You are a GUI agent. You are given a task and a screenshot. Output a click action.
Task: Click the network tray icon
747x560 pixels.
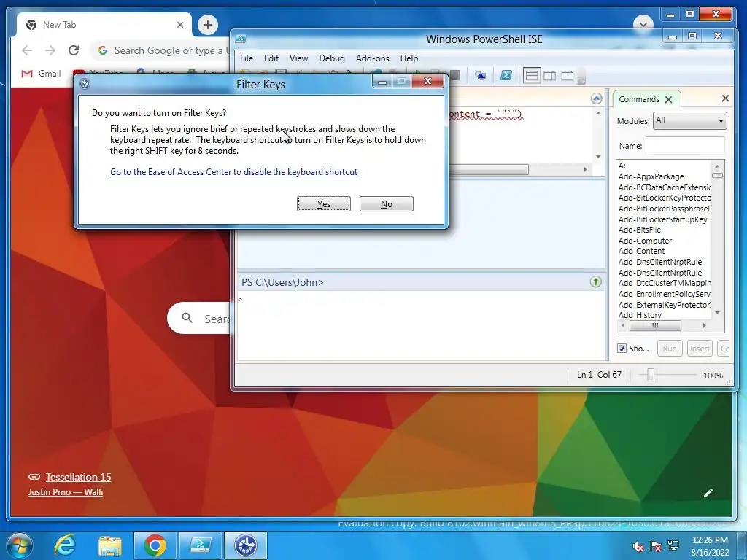(x=673, y=545)
